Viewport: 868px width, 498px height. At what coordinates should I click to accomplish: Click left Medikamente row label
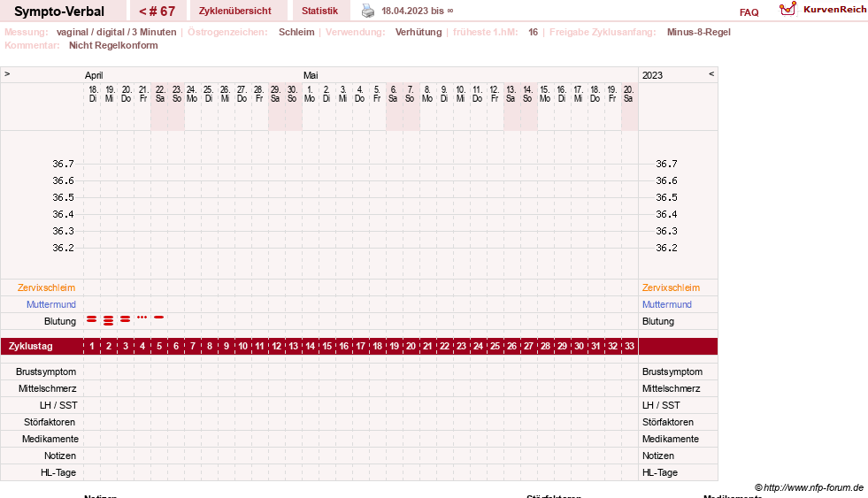coord(50,439)
